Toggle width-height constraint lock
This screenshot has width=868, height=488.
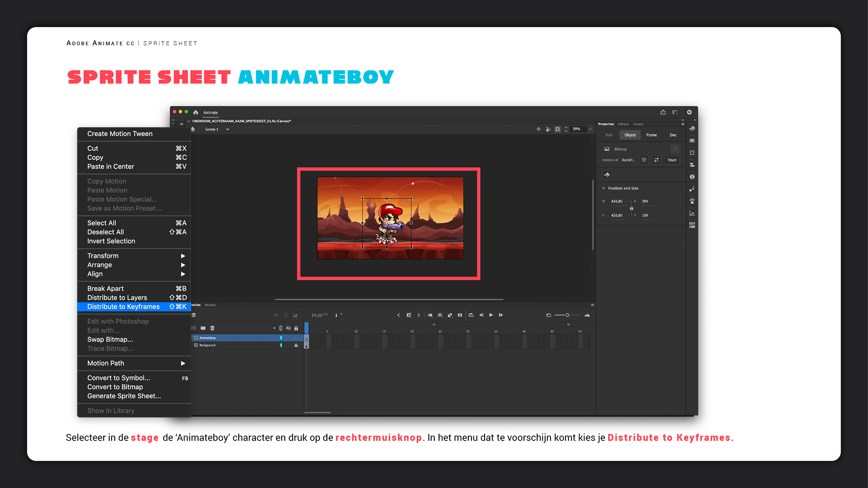click(x=632, y=208)
